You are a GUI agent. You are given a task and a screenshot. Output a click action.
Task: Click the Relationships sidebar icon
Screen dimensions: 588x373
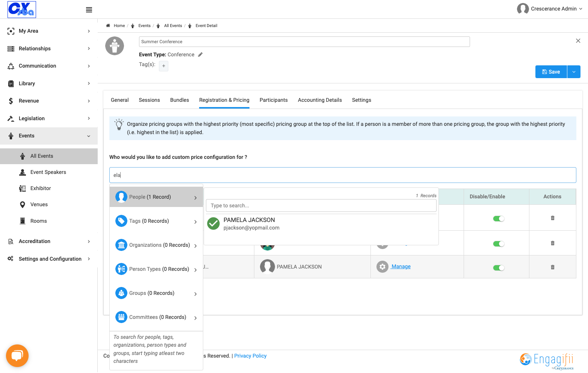[11, 48]
